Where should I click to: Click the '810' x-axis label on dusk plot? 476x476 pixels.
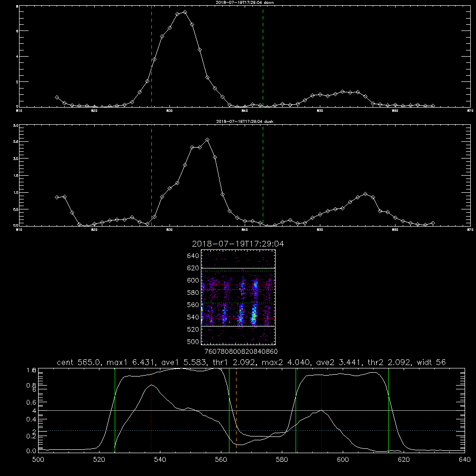pyautogui.click(x=19, y=230)
